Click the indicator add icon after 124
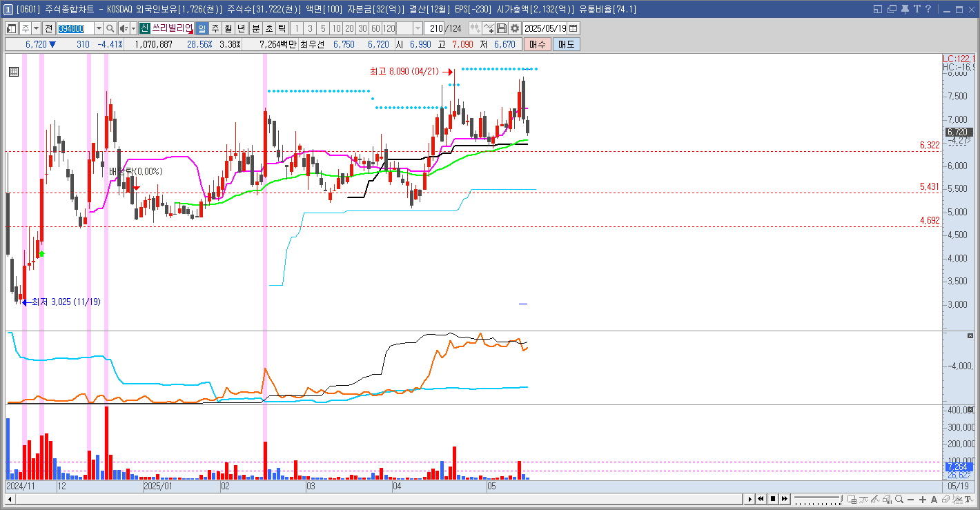 point(475,28)
